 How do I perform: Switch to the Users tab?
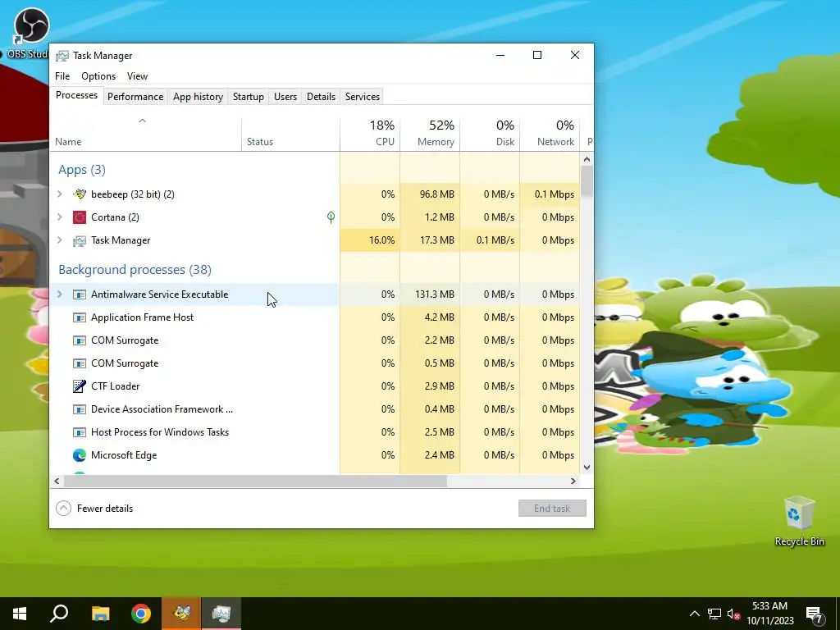coord(285,97)
